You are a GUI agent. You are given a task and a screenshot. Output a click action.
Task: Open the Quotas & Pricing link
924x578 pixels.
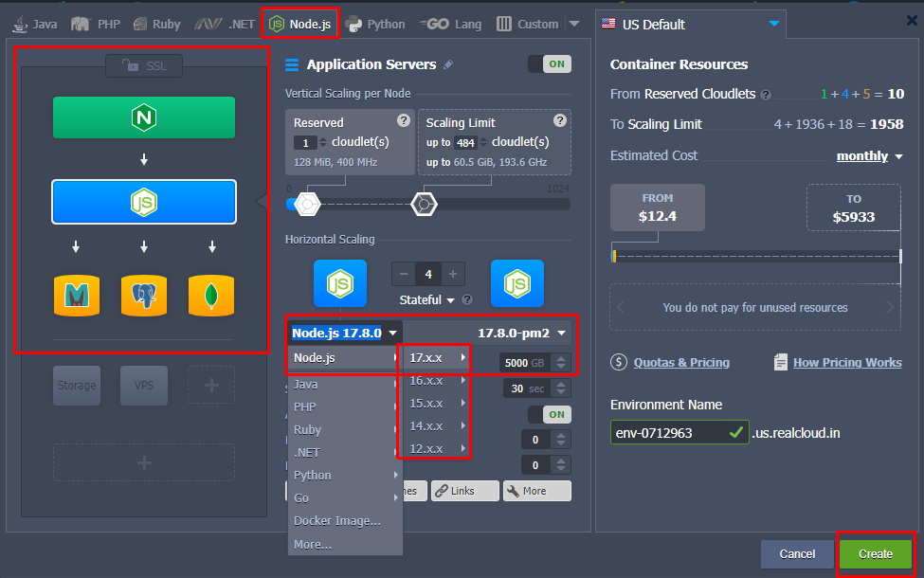click(x=680, y=362)
